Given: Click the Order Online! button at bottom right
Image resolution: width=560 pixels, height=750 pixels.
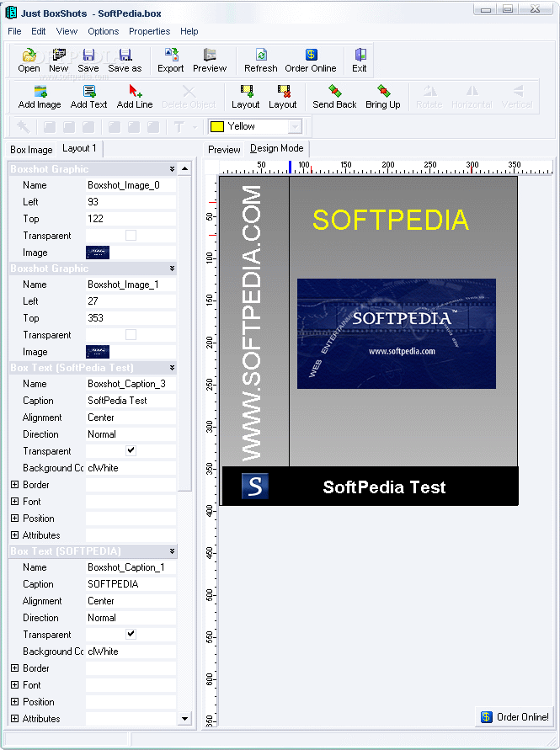Looking at the screenshot, I should [x=515, y=717].
